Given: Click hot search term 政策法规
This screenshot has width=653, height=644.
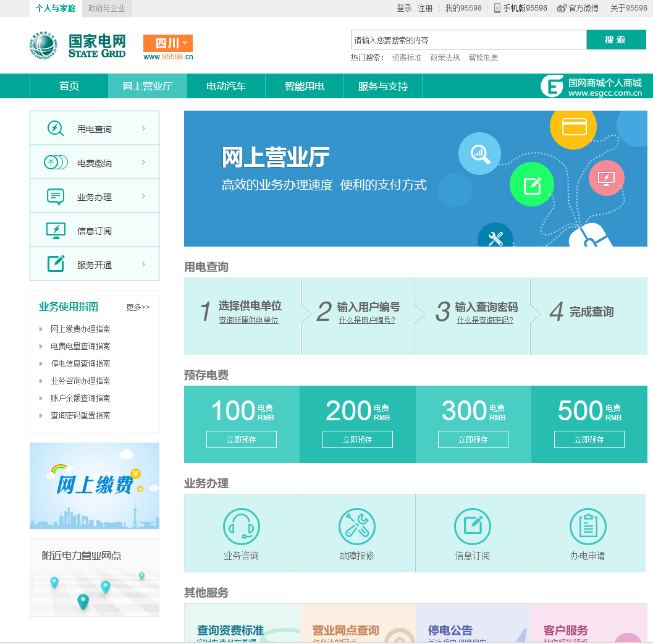Looking at the screenshot, I should coord(445,58).
